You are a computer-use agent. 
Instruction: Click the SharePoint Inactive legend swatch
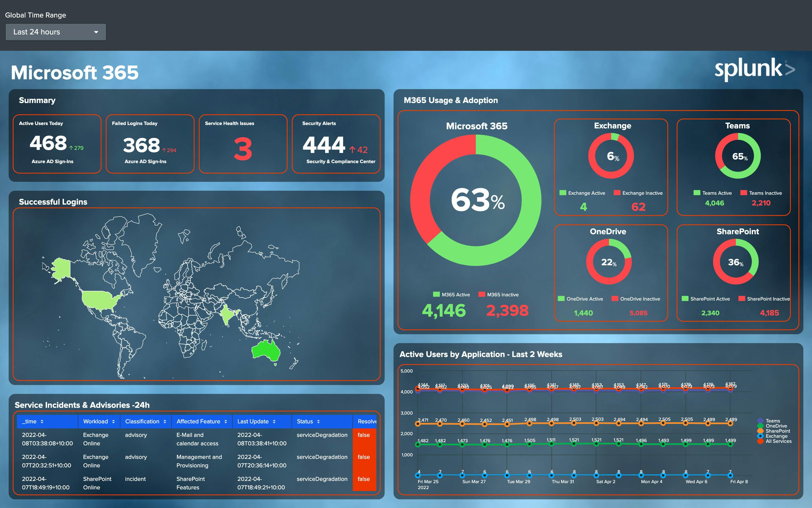click(x=742, y=299)
